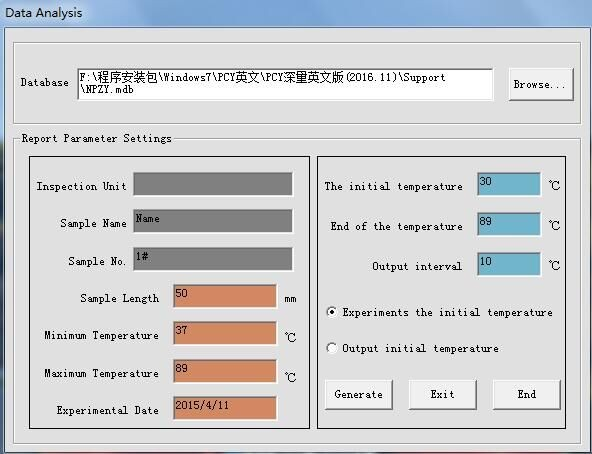Click the Sample No. field

coord(213,259)
